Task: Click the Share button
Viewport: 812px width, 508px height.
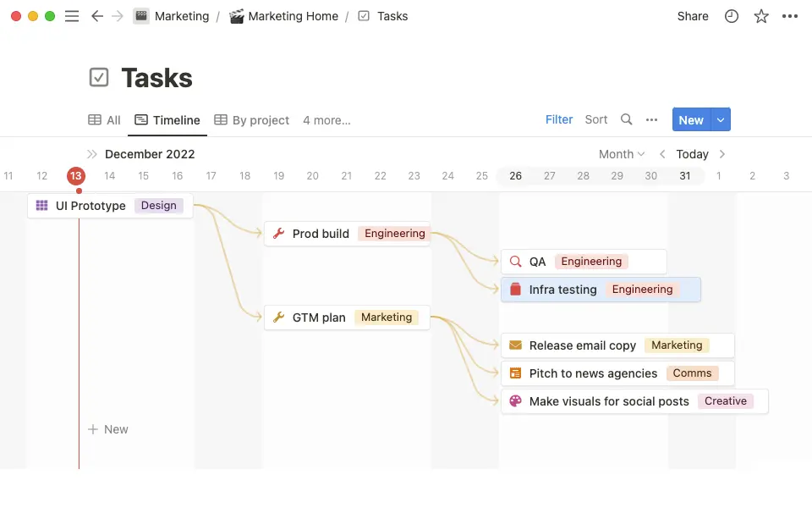Action: [x=692, y=15]
